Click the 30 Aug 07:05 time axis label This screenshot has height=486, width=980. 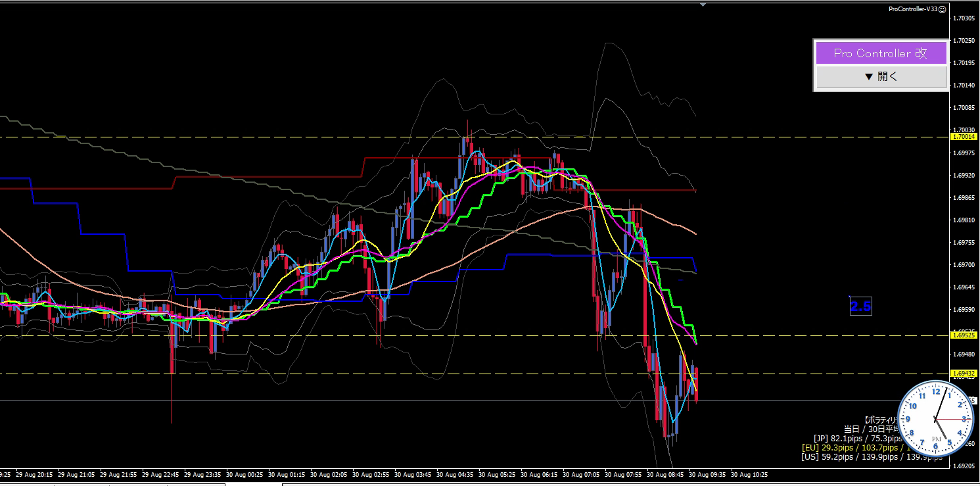(x=581, y=474)
